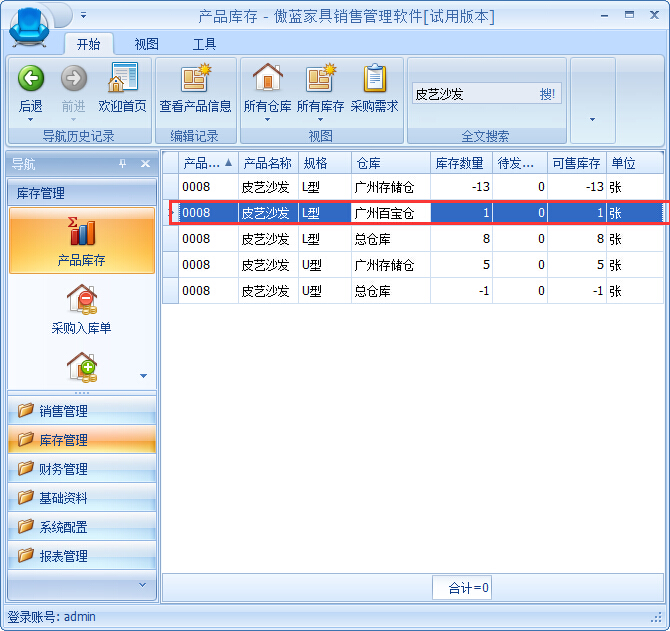Expand the 所有仓库 dropdown
Viewport: 670px width, 631px height.
[267, 119]
